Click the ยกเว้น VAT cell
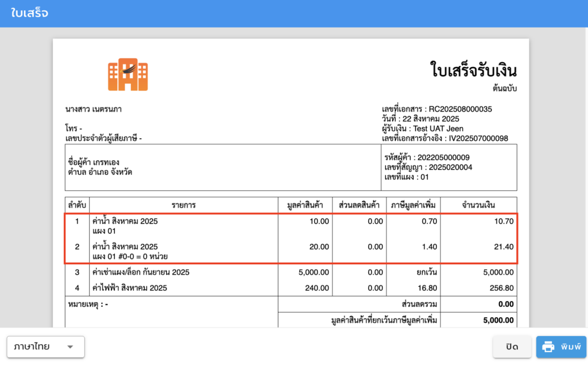Image resolution: width=588 pixels, height=366 pixels. (427, 272)
